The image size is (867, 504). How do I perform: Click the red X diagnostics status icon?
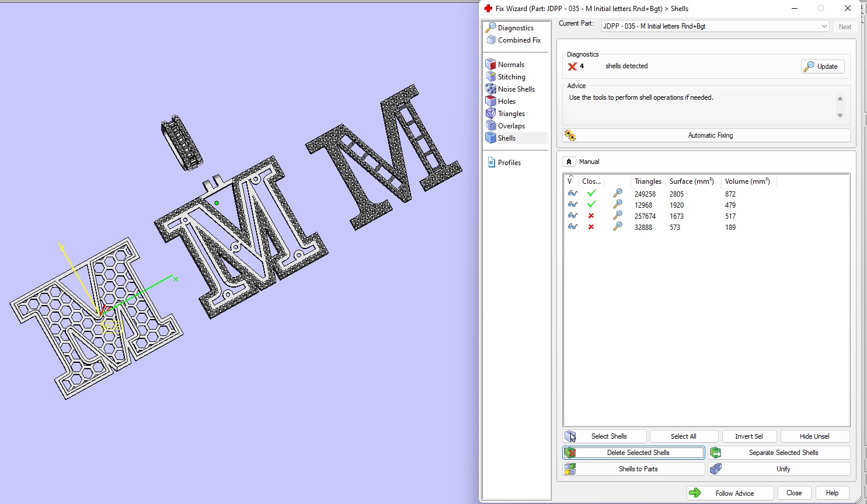[x=572, y=66]
